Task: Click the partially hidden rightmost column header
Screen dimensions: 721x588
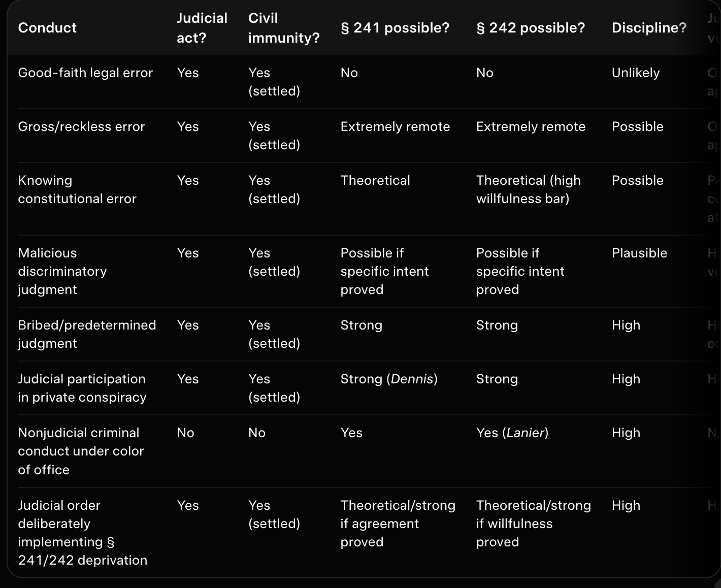Action: point(713,28)
